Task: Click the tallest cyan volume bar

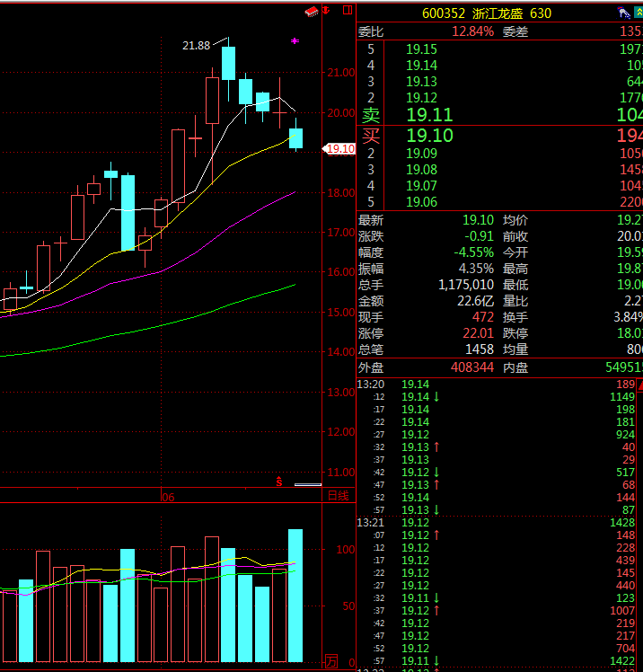Action: [295, 596]
